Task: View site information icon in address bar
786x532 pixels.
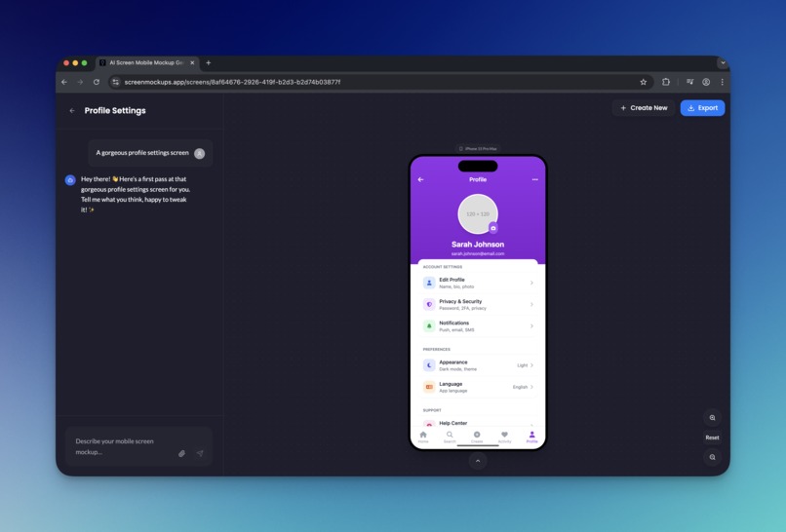Action: tap(116, 82)
